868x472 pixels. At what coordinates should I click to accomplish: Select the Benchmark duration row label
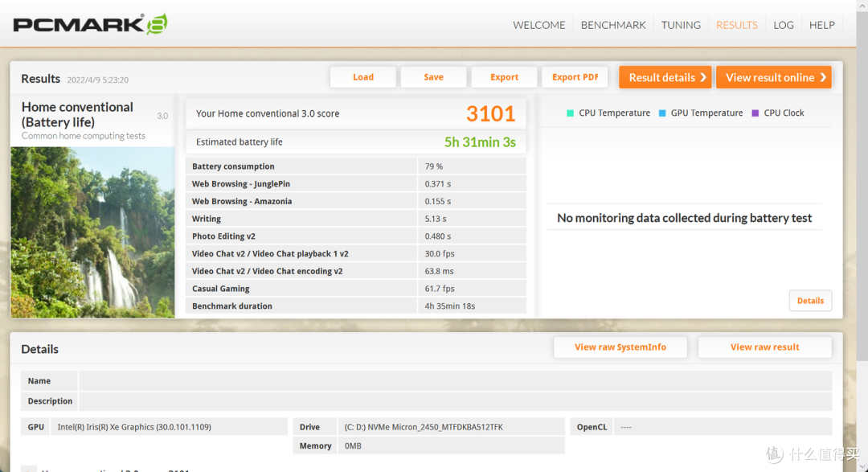click(x=232, y=306)
